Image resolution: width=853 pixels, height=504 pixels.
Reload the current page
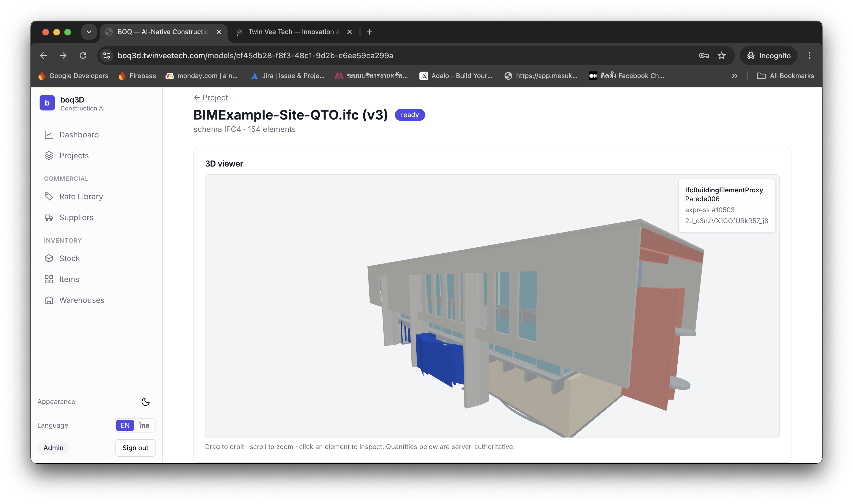(x=83, y=55)
